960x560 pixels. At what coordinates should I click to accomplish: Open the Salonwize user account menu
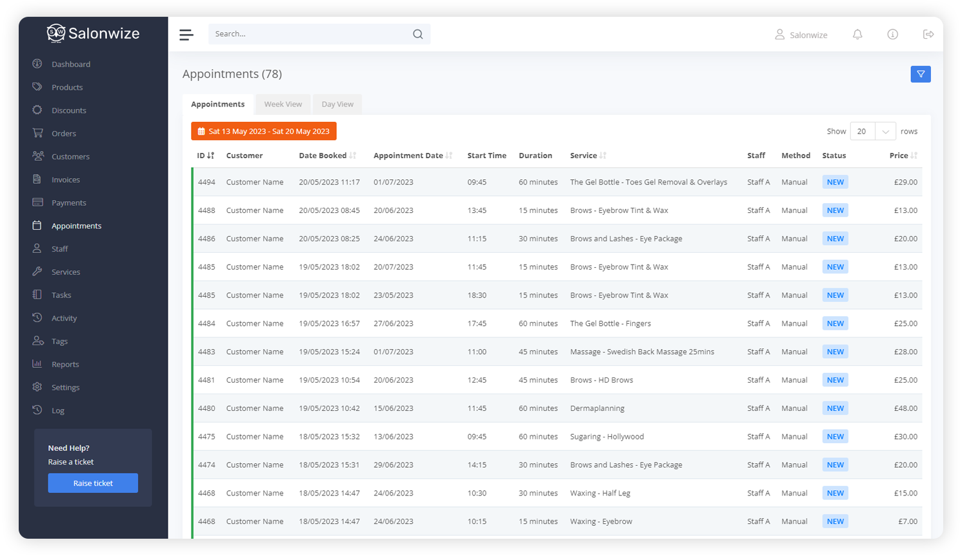(x=801, y=35)
